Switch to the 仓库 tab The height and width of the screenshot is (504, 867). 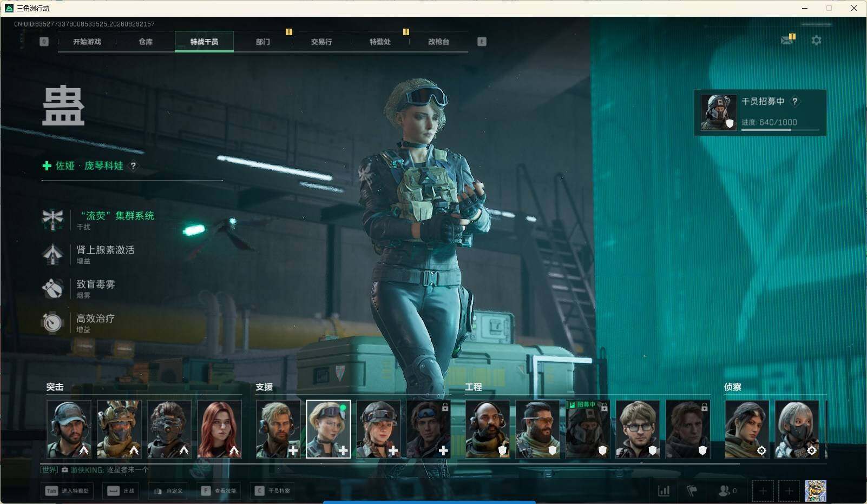pos(146,42)
